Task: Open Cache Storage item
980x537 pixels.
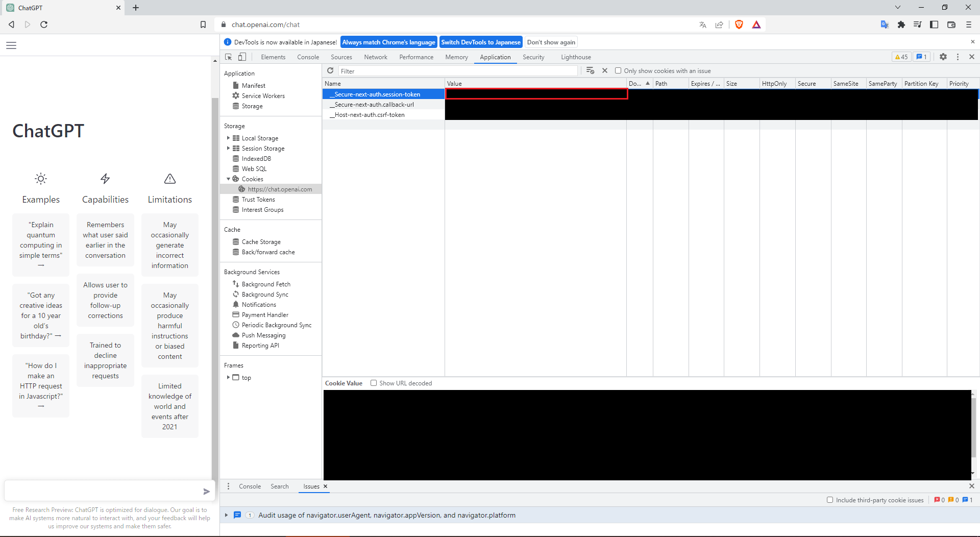Action: pos(261,241)
